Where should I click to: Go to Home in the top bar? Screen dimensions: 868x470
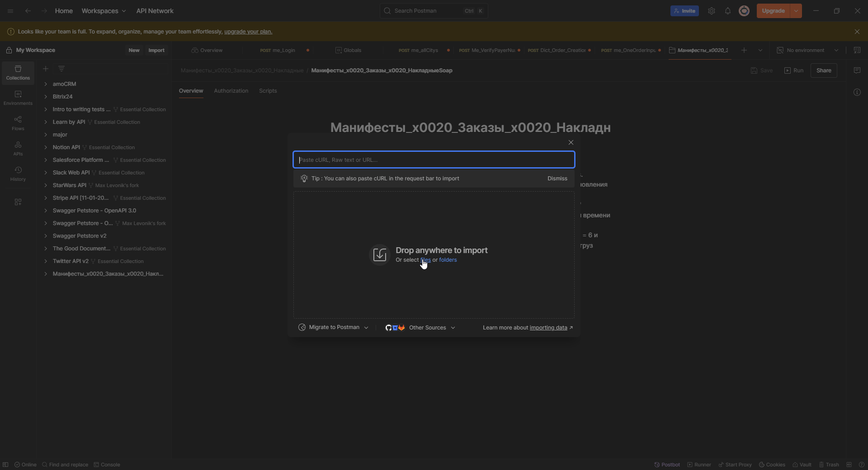pyautogui.click(x=64, y=11)
